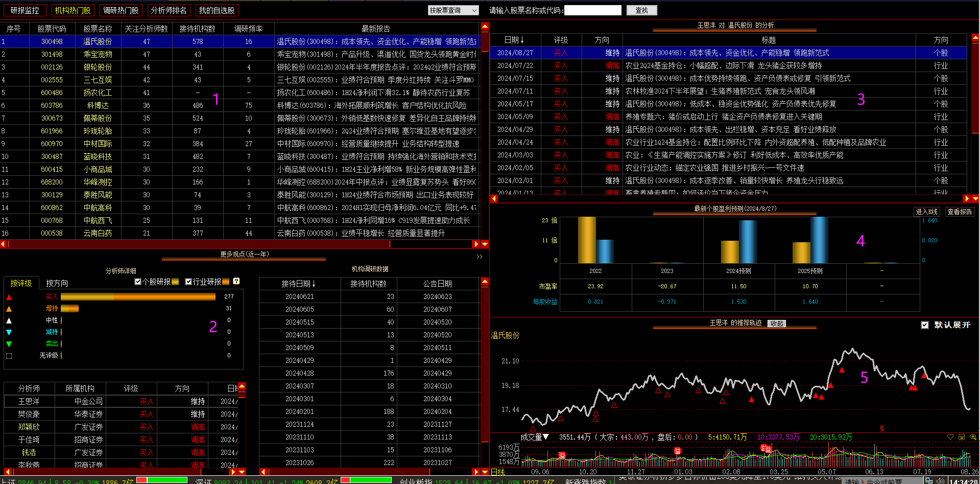Click the 查找 search button
The height and width of the screenshot is (484, 980).
pyautogui.click(x=641, y=10)
